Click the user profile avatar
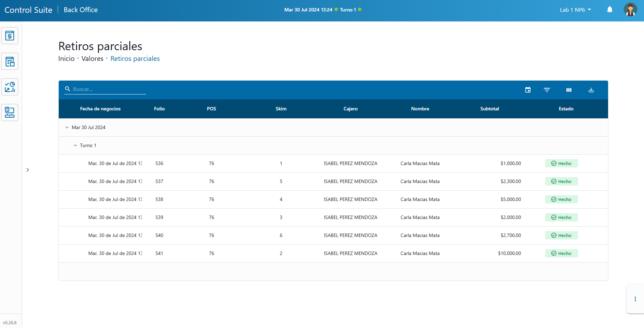The height and width of the screenshot is (328, 644). (630, 10)
